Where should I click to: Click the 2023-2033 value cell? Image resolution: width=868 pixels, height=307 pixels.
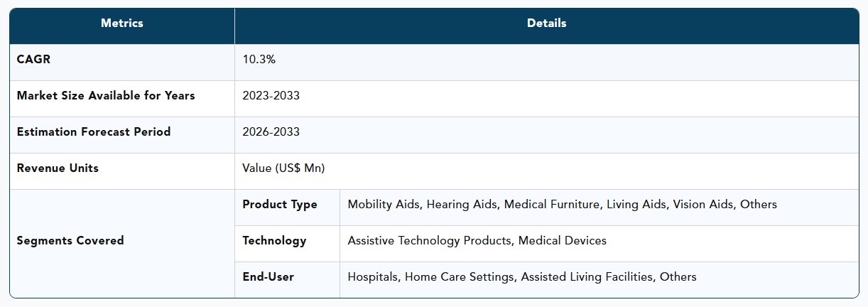tap(271, 95)
